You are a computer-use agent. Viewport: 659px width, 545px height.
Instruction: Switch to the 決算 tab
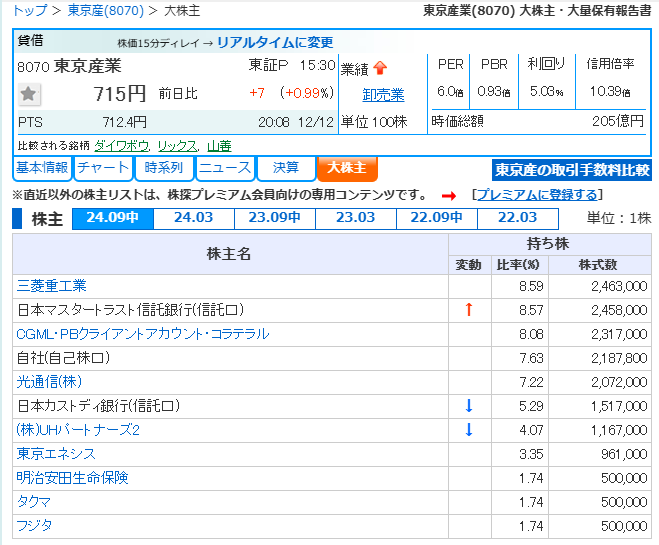tap(286, 168)
